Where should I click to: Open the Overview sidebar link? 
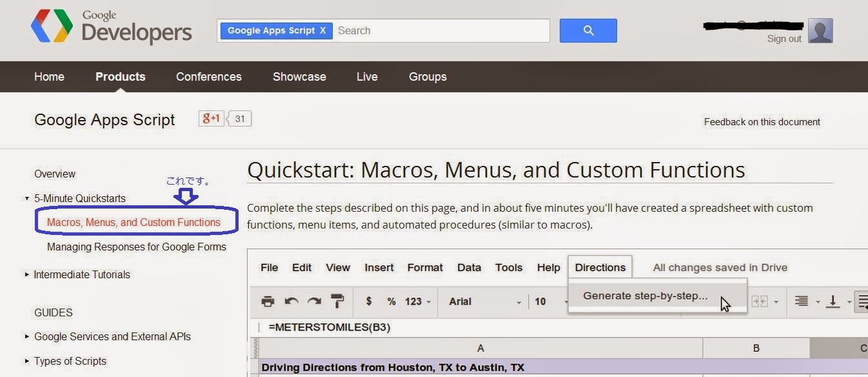(x=55, y=174)
